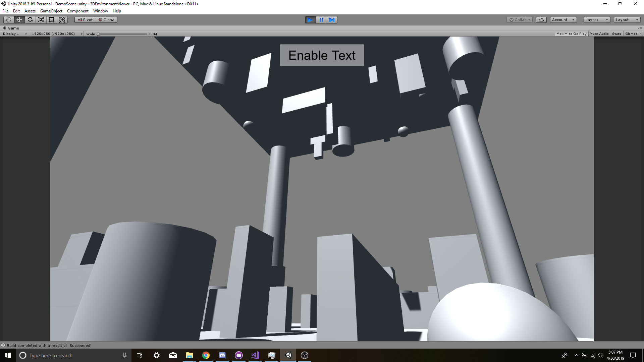Toggle Global coordinate mode

[x=107, y=20]
